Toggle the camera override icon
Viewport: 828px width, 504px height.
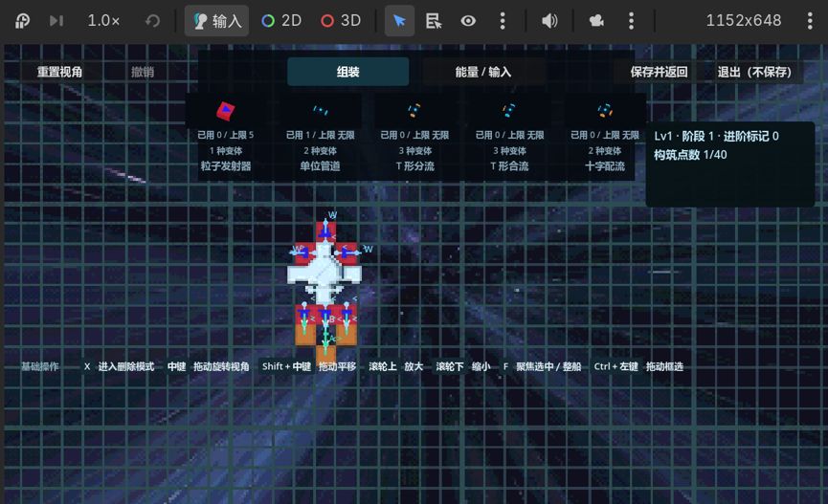(596, 21)
